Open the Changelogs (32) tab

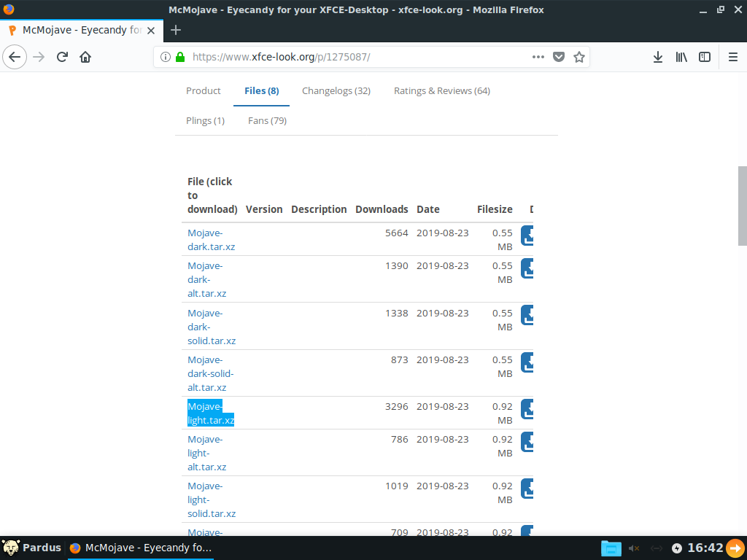coord(336,91)
